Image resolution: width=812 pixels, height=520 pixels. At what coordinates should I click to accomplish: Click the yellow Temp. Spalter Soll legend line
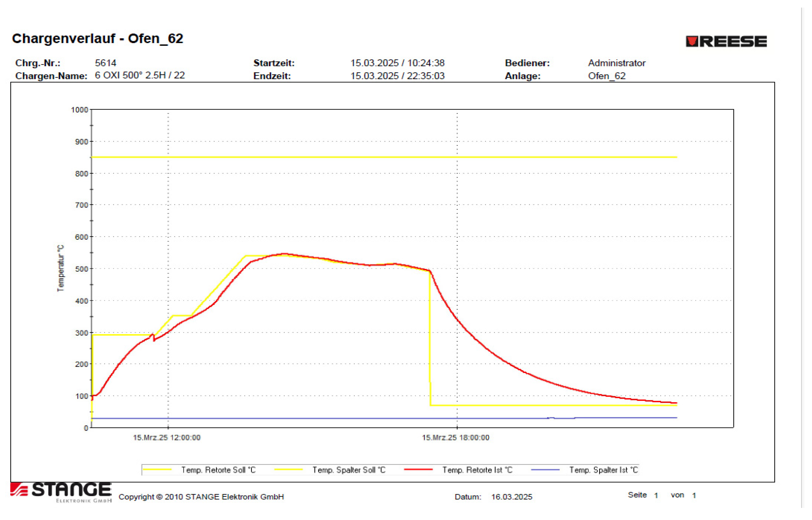point(288,470)
